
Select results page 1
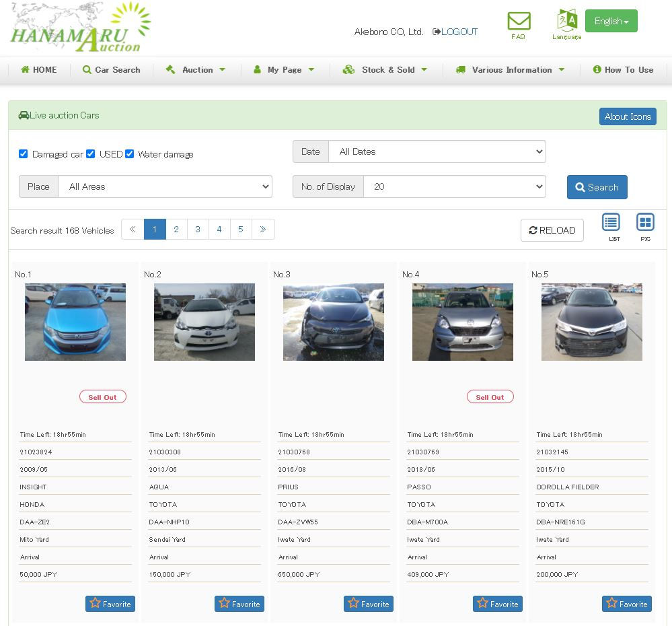coord(155,230)
